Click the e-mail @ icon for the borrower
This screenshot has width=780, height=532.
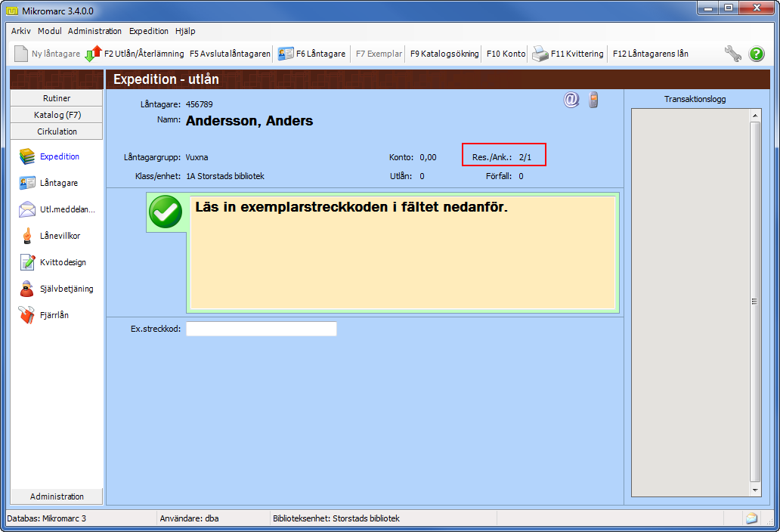[571, 100]
